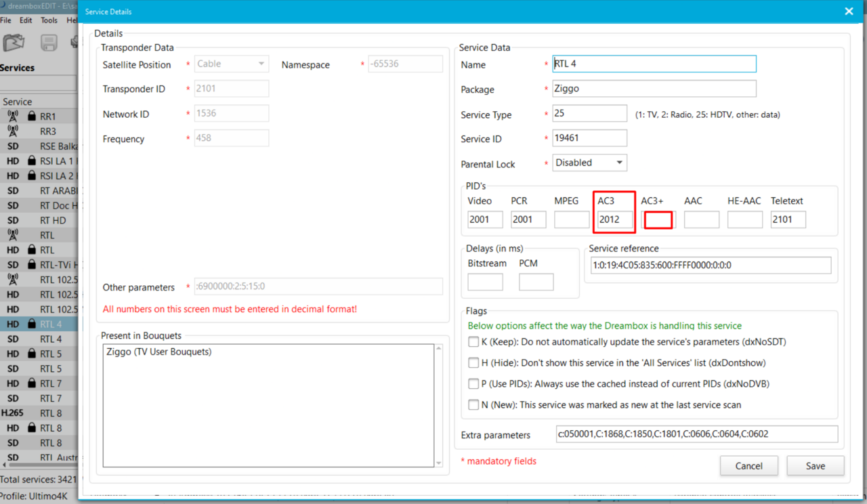Click the lock icon on RTL 7

pyautogui.click(x=31, y=383)
